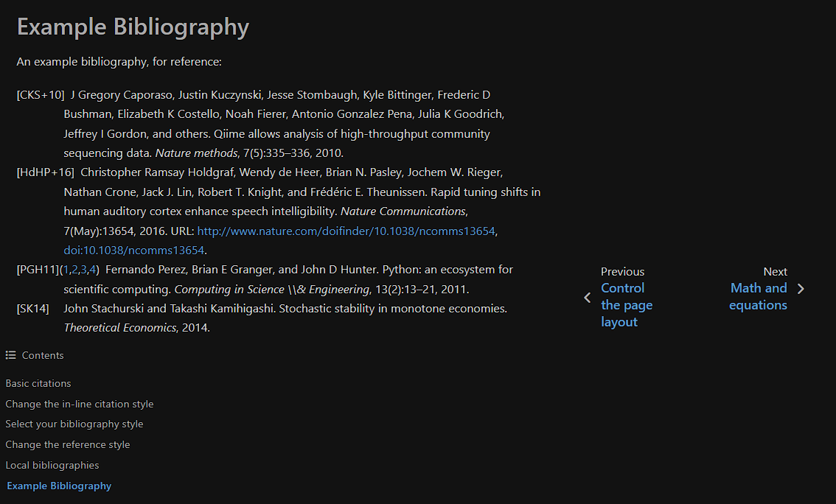This screenshot has width=836, height=504.
Task: Click Computing in Science & Engineering title
Action: pos(272,290)
